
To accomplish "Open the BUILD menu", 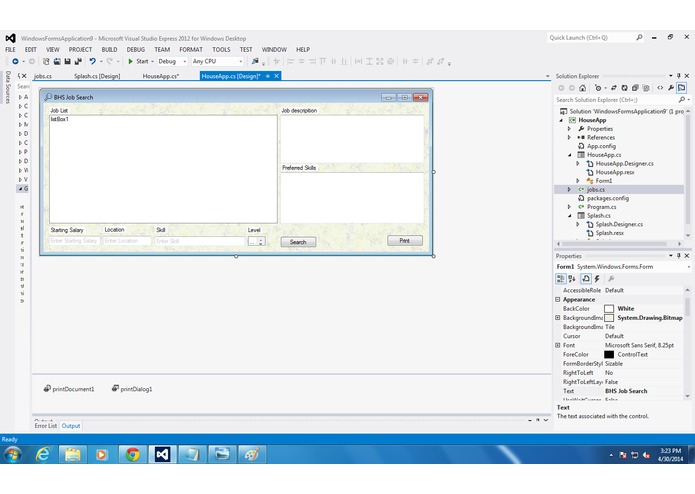I will pos(109,50).
